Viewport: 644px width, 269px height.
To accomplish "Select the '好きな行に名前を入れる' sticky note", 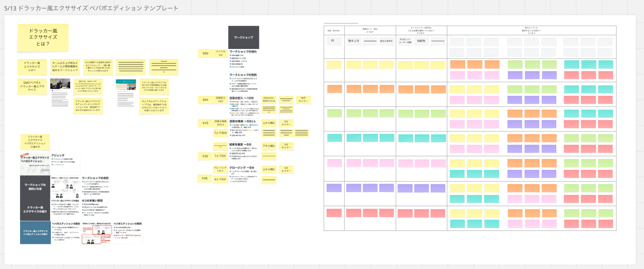I will [269, 100].
